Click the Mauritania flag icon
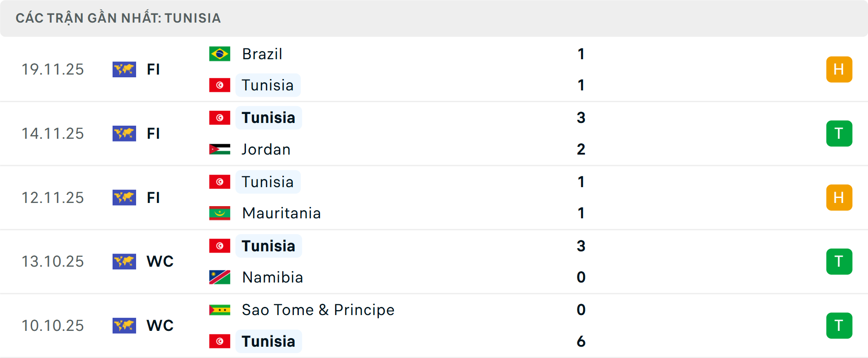This screenshot has height=358, width=868. (x=220, y=213)
